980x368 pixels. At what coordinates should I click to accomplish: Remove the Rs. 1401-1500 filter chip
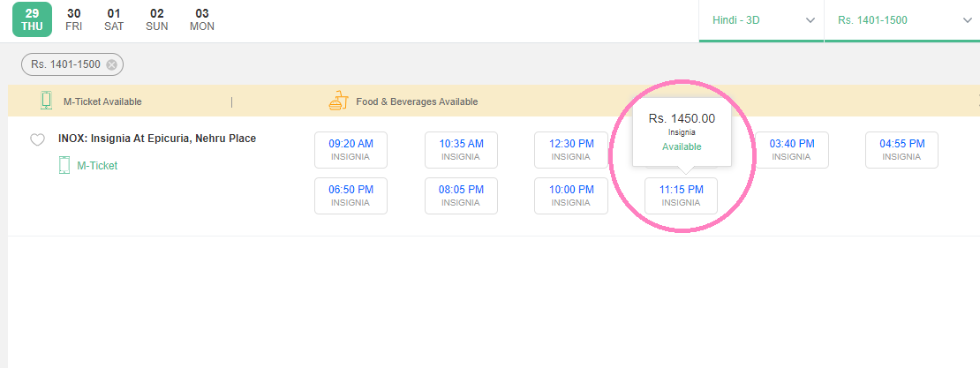click(111, 64)
